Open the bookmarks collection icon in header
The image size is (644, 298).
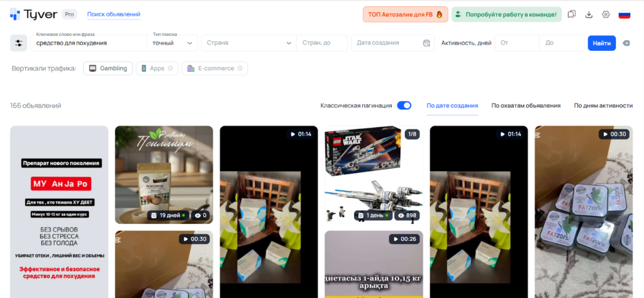point(571,14)
